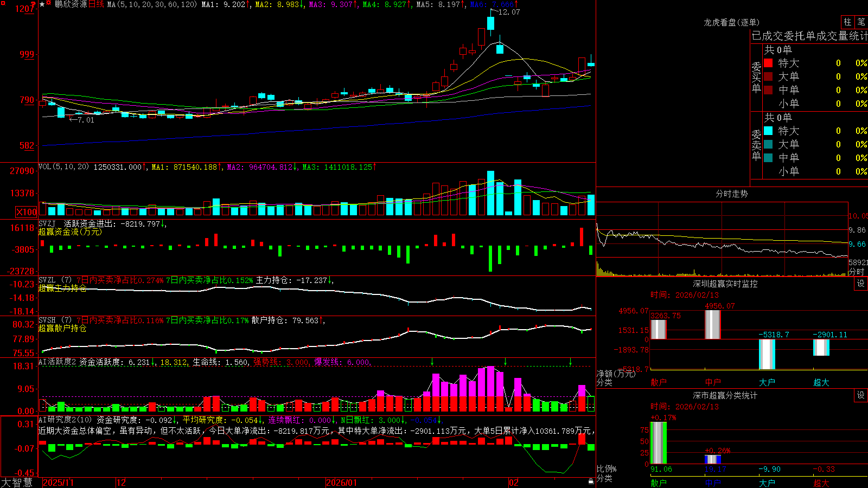This screenshot has height=488, width=868.
Task: Click the teal 大单 sell-order swatch
Action: [768, 144]
